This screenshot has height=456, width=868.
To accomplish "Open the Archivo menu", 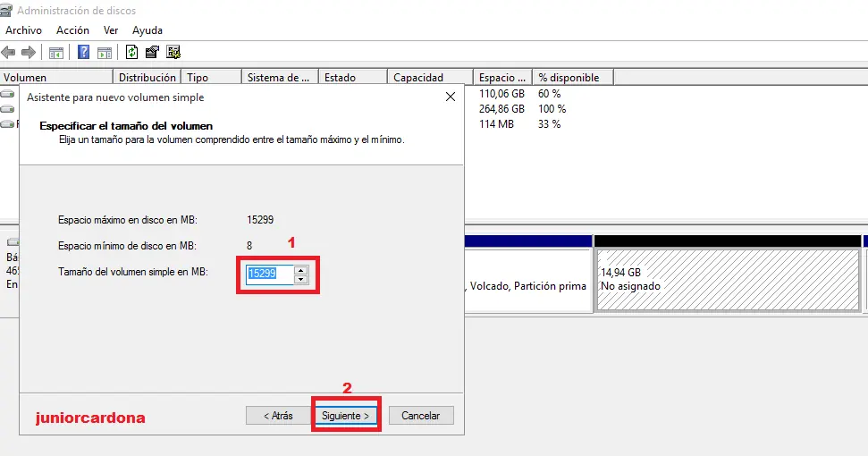I will pos(24,30).
